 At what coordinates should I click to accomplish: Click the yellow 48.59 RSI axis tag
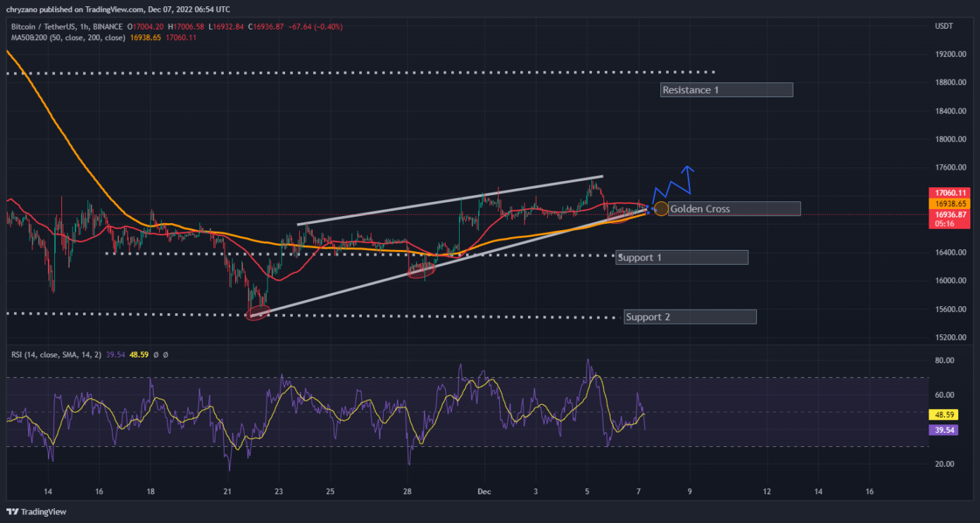point(944,415)
